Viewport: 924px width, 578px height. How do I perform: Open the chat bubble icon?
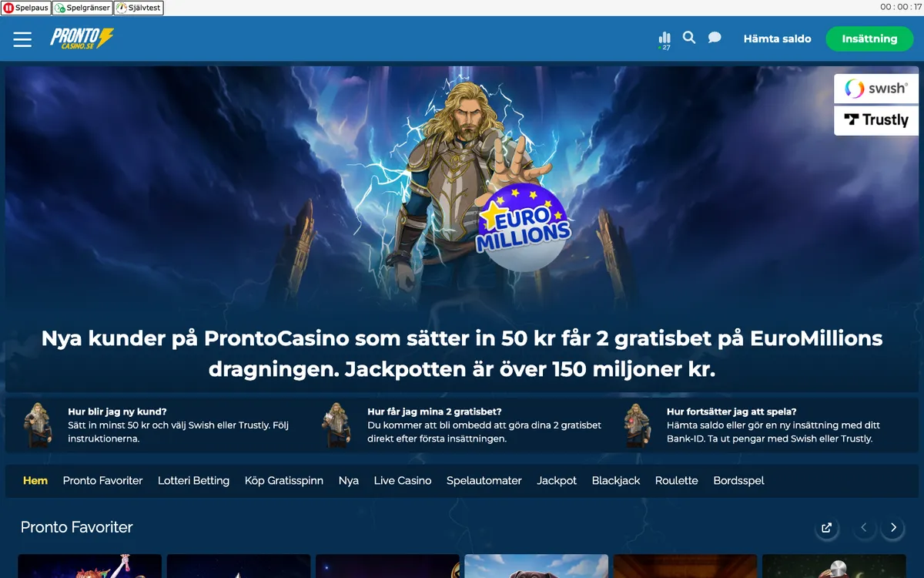click(715, 37)
